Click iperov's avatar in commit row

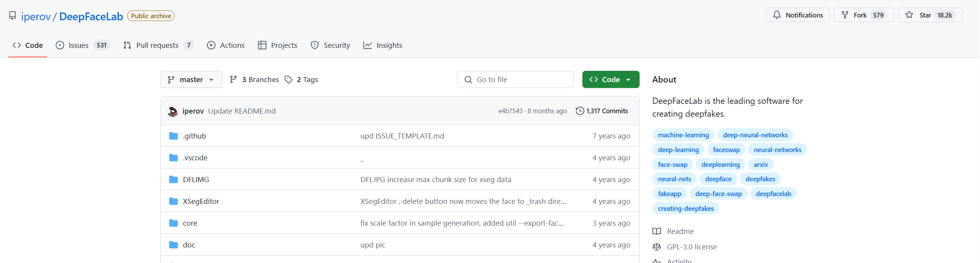[173, 111]
